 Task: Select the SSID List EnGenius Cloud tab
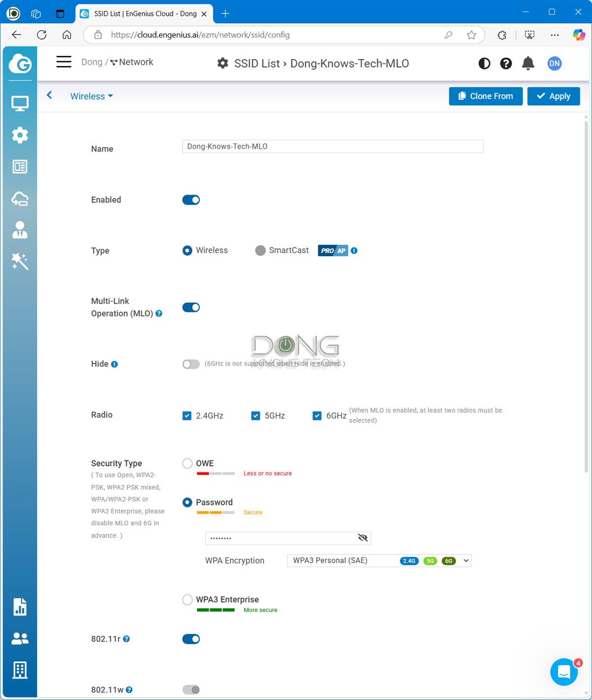click(x=144, y=13)
